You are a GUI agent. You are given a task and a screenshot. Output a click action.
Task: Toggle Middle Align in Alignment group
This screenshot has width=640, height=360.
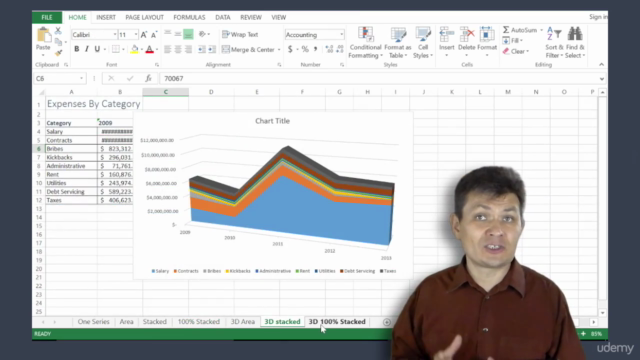[x=178, y=34]
